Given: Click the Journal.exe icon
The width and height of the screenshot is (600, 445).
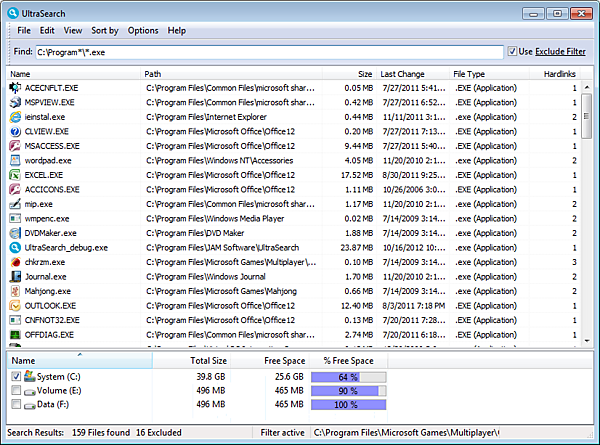Looking at the screenshot, I should click(15, 277).
